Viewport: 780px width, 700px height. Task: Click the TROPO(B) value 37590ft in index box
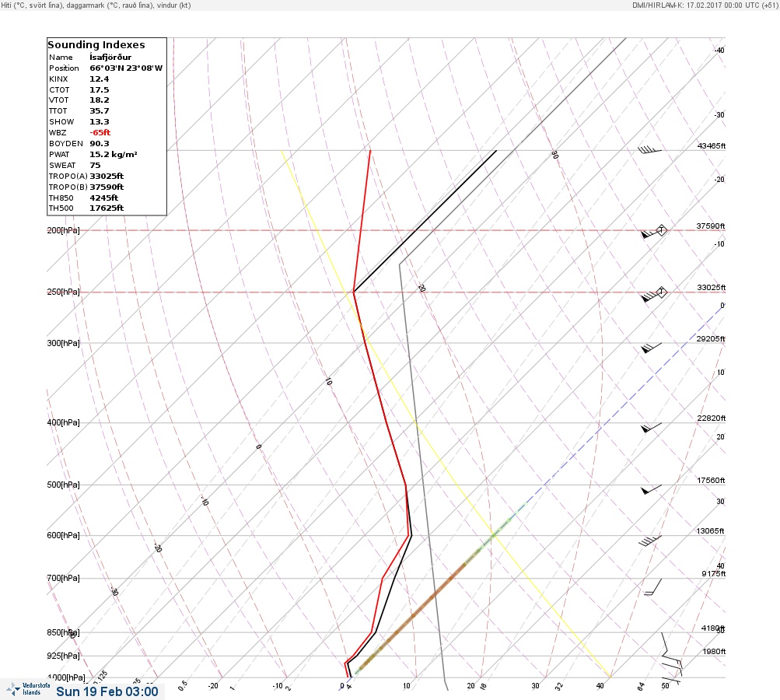coord(107,187)
